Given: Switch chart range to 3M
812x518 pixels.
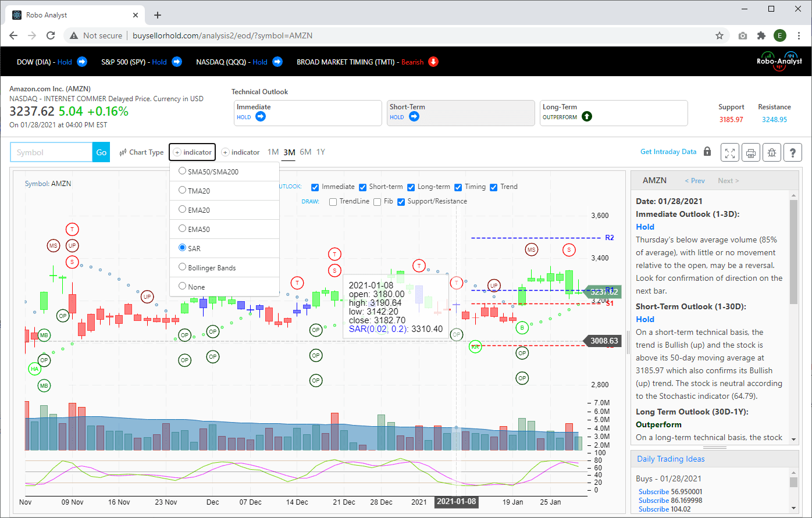Looking at the screenshot, I should [289, 152].
